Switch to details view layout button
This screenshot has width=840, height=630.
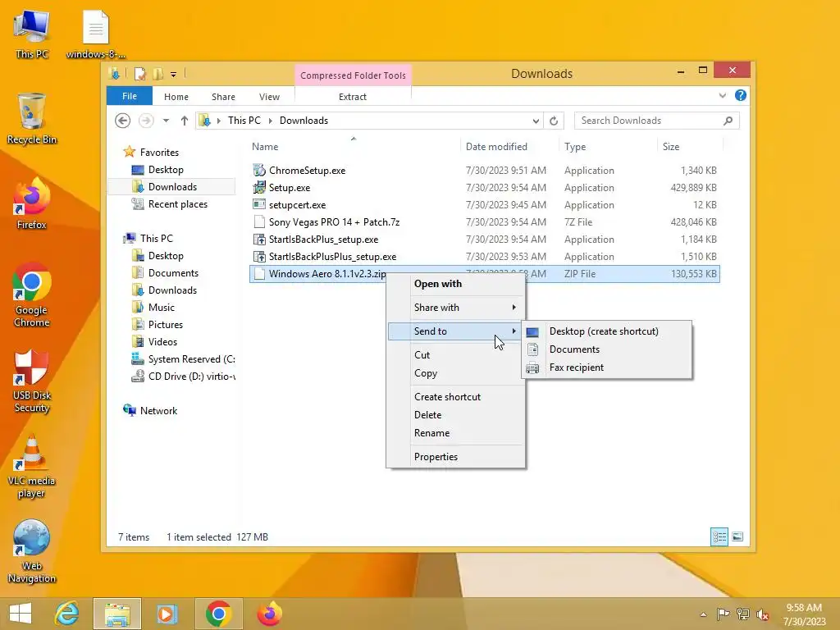coord(719,536)
